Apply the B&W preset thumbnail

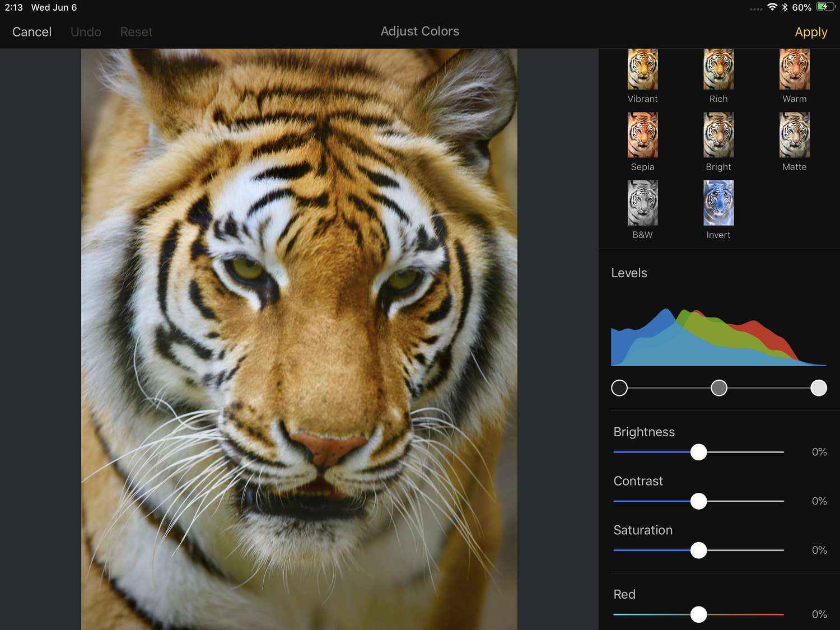tap(642, 203)
